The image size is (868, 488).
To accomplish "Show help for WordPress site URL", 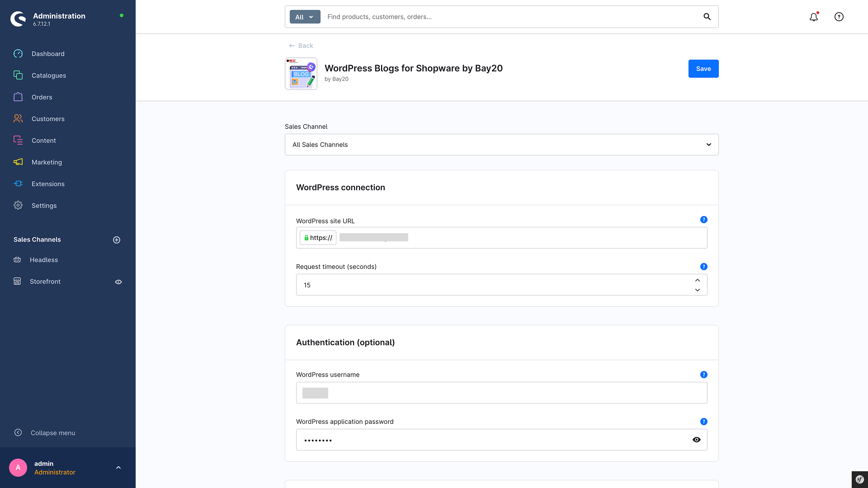I will (704, 220).
